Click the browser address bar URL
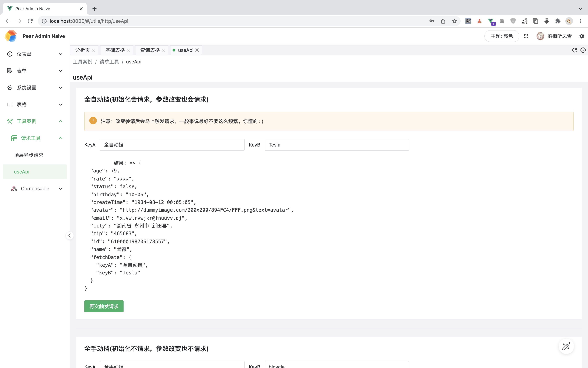Image resolution: width=588 pixels, height=368 pixels. click(x=89, y=21)
